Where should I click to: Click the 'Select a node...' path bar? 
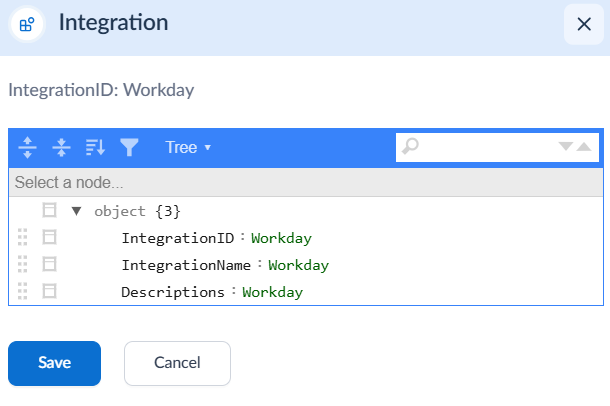click(306, 182)
